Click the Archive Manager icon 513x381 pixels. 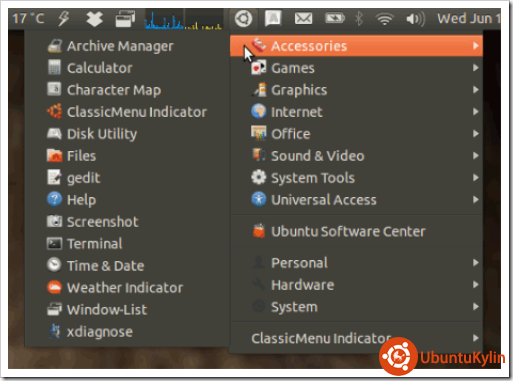click(54, 46)
